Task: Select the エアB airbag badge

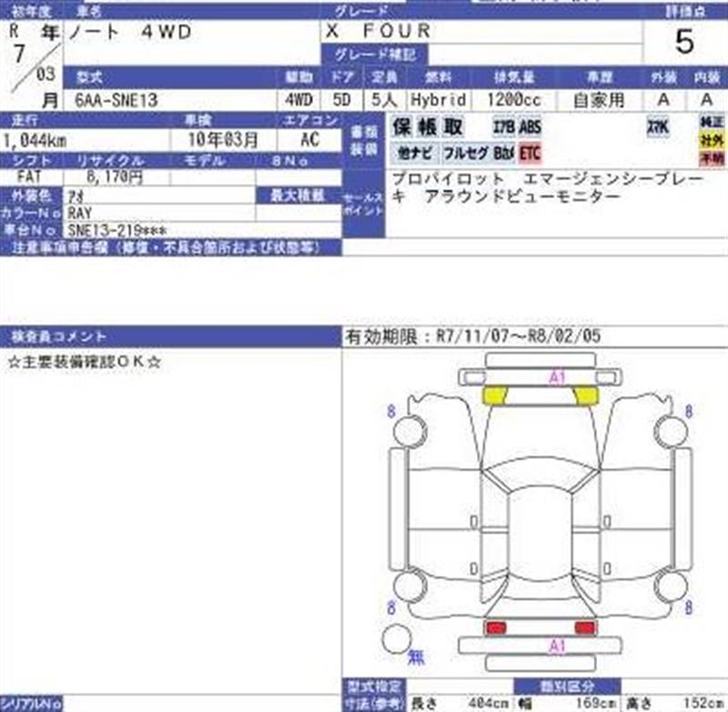Action: click(x=504, y=127)
